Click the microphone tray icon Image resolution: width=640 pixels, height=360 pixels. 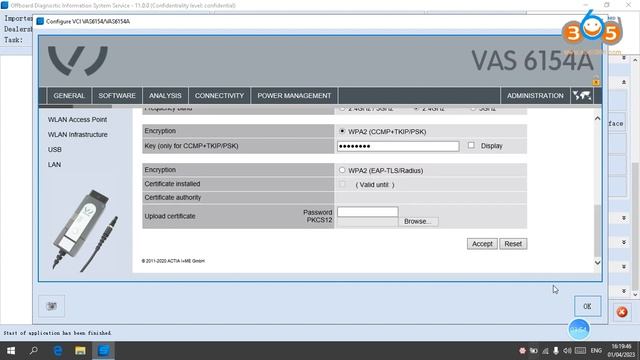tap(556, 351)
